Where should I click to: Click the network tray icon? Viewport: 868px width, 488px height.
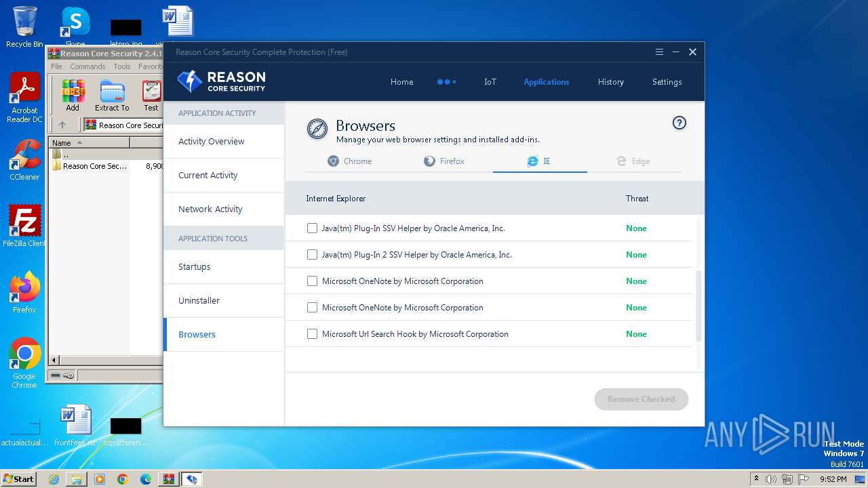pyautogui.click(x=787, y=479)
